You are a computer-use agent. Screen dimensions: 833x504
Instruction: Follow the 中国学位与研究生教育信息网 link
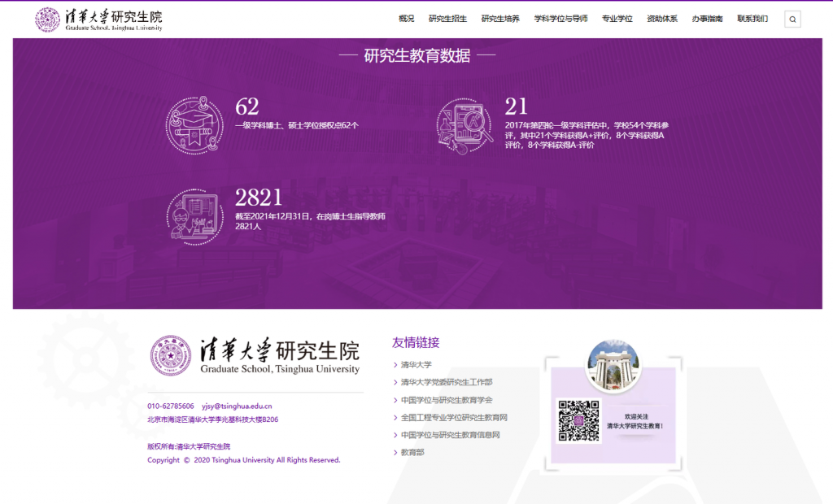click(450, 435)
